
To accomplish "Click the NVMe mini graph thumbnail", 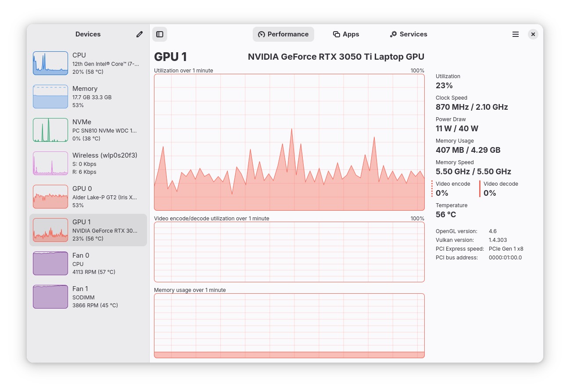I will tap(50, 130).
